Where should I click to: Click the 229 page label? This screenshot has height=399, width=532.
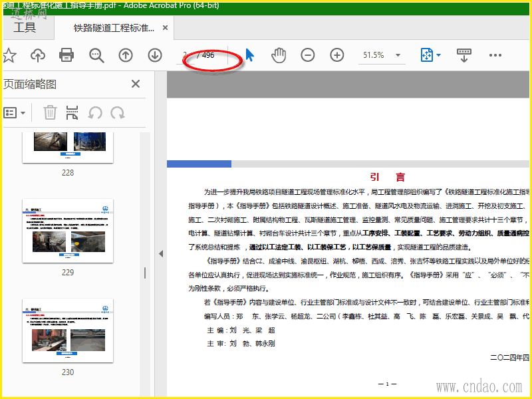[x=68, y=273]
